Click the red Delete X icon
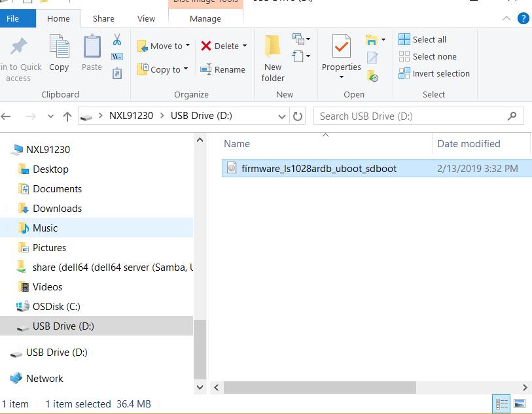 (x=206, y=46)
